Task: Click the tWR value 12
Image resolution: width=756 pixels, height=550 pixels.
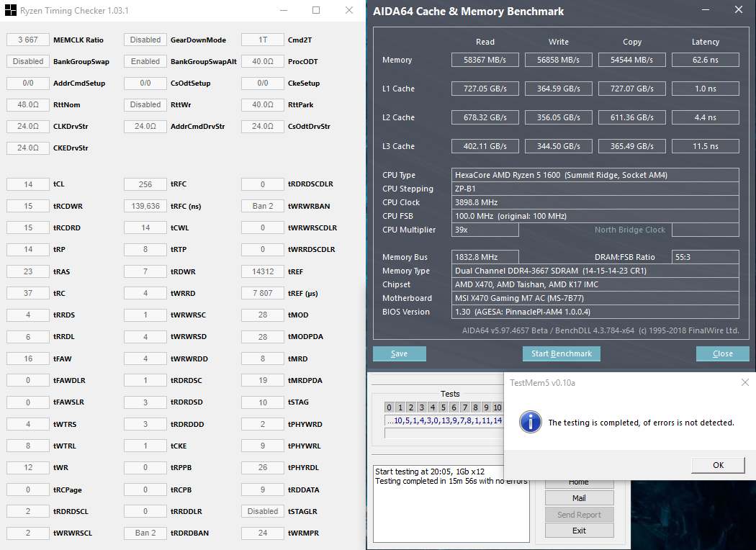Action: click(28, 468)
